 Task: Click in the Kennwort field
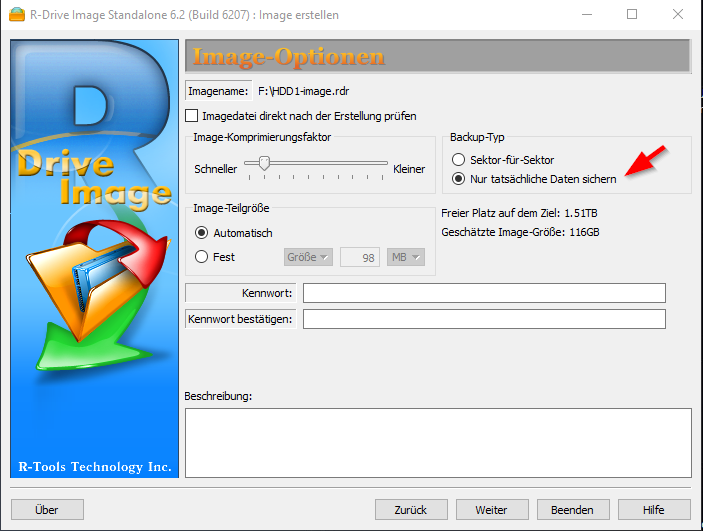click(x=484, y=293)
